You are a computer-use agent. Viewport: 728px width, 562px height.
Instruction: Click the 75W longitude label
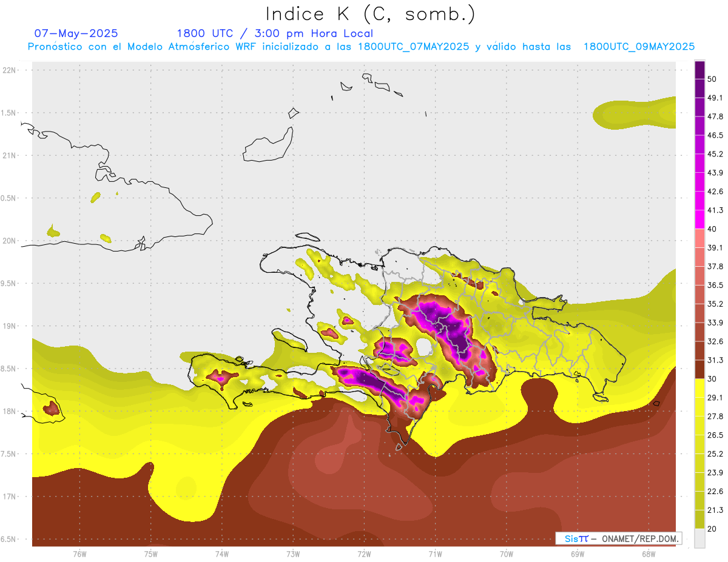pyautogui.click(x=151, y=554)
